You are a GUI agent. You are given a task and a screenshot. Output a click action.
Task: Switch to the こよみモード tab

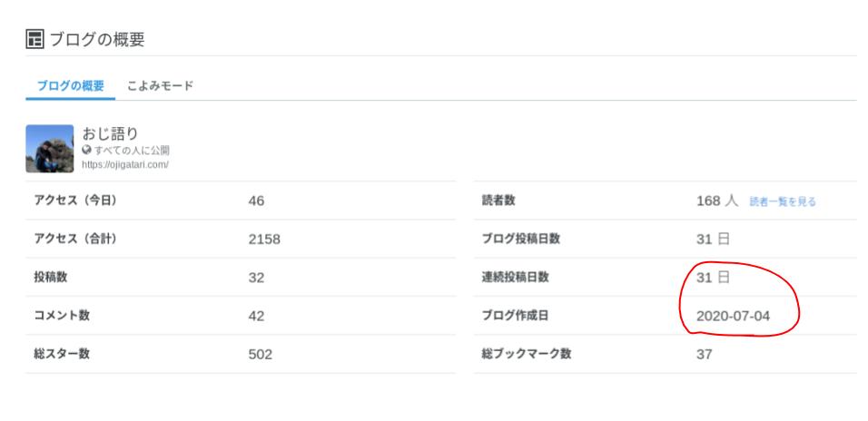(160, 86)
